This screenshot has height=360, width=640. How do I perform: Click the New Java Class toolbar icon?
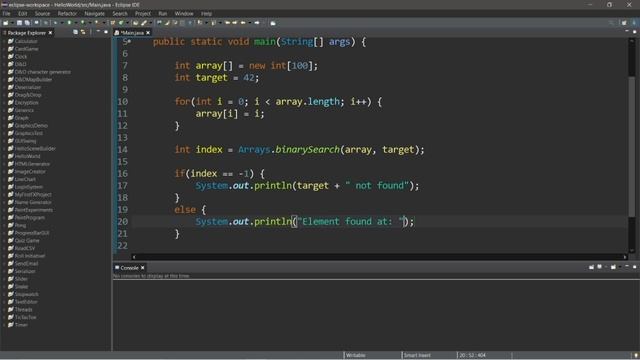[121, 23]
